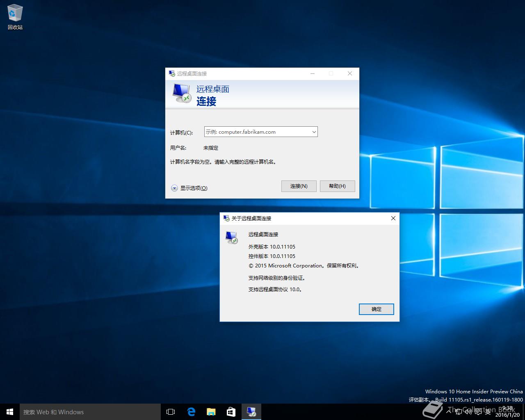Launch Microsoft Edge from the taskbar
525x420 pixels.
click(191, 412)
